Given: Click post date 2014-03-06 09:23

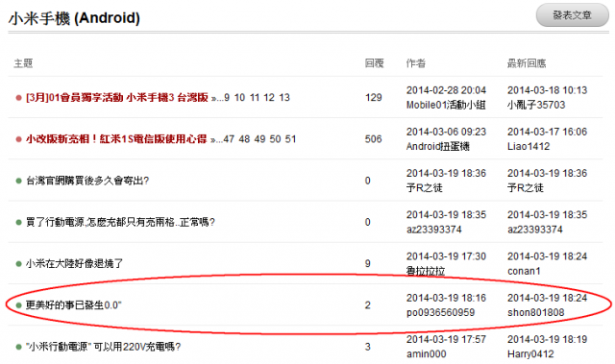Looking at the screenshot, I should pyautogui.click(x=446, y=132).
